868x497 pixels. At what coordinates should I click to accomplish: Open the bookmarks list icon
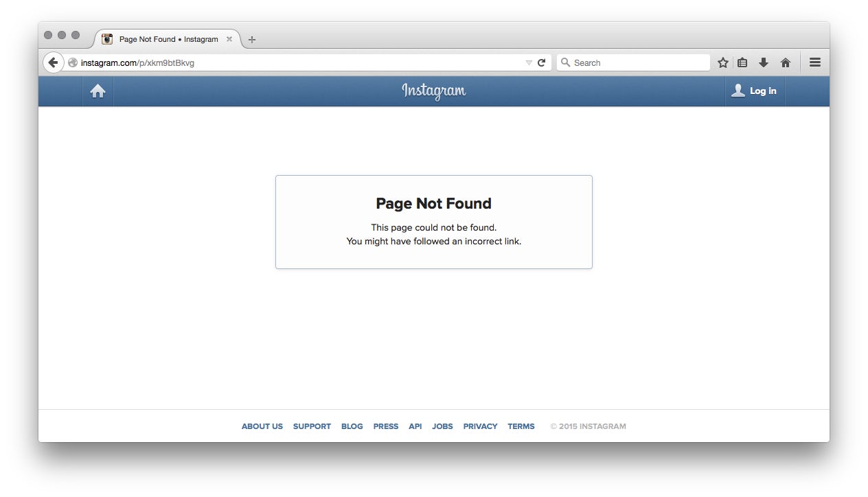point(742,62)
